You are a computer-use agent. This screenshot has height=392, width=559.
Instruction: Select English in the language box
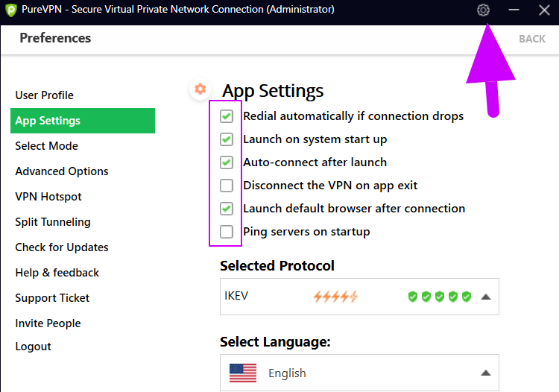pos(287,373)
